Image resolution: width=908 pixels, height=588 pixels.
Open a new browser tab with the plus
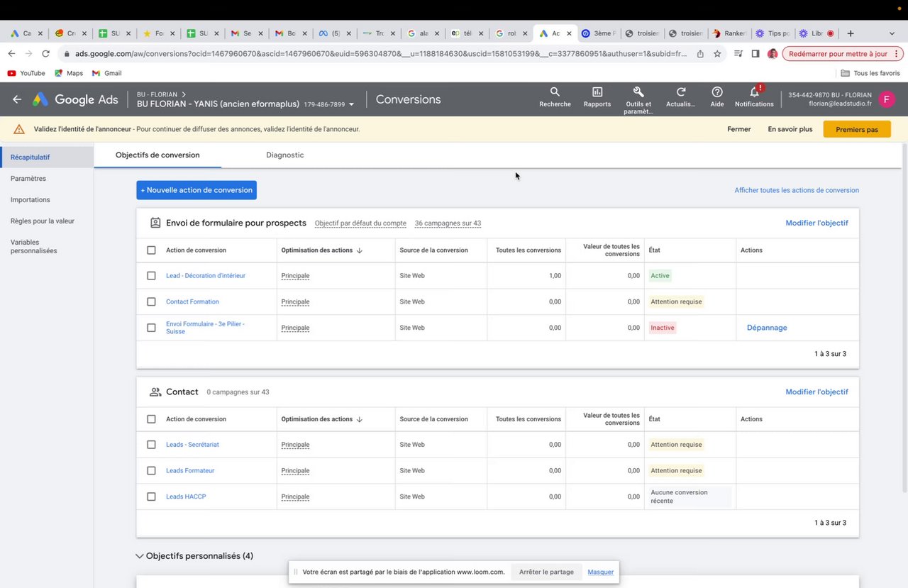tap(851, 33)
